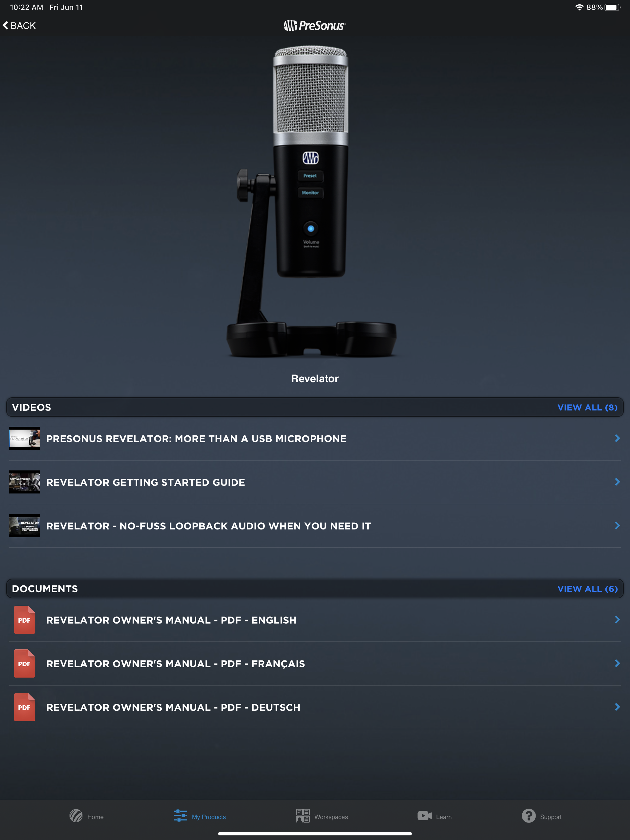The width and height of the screenshot is (630, 840).
Task: Expand the 'Getting Started Guide' video chevron
Action: (617, 482)
